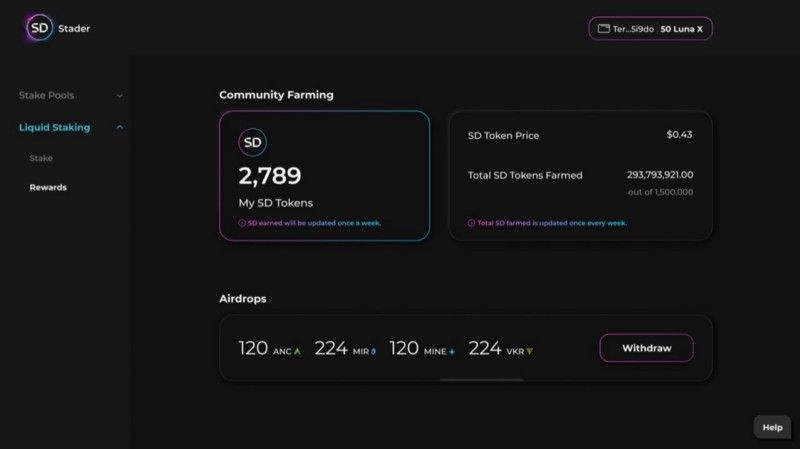800x449 pixels.
Task: Click the MIR token icon
Action: 373,351
